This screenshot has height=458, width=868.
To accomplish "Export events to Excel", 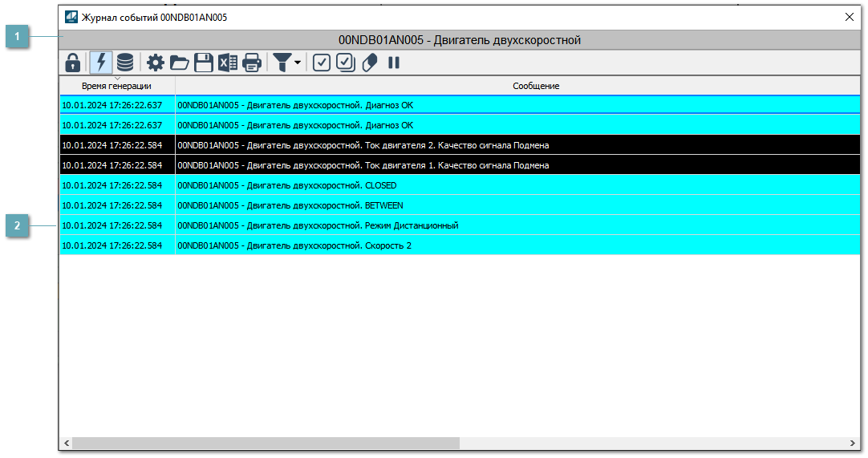I will 228,63.
